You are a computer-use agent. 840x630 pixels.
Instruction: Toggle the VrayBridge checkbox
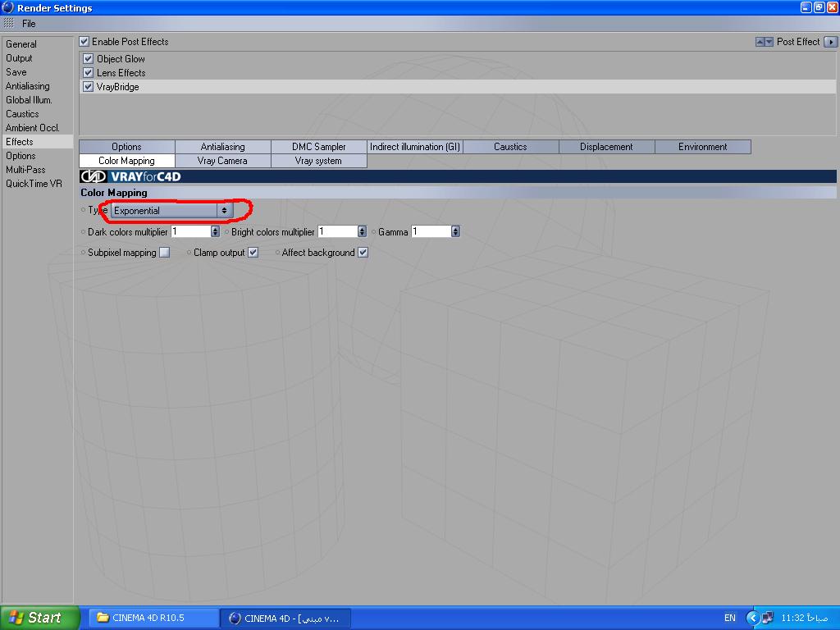(89, 86)
